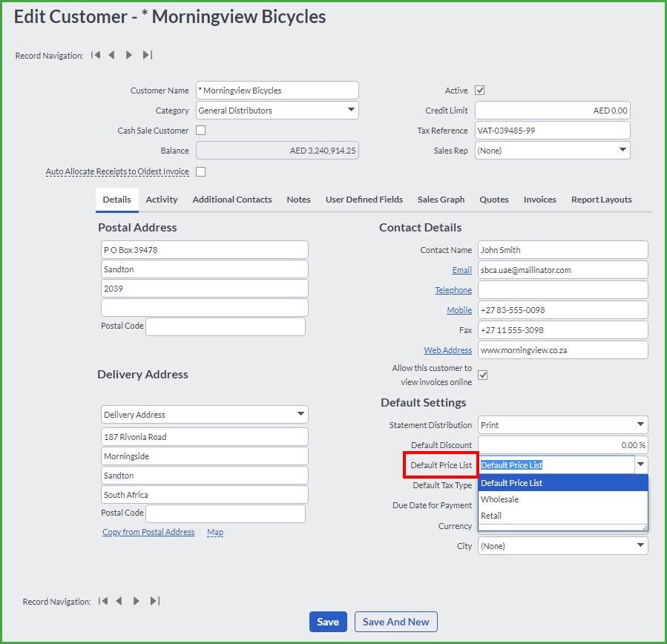This screenshot has width=667, height=644.
Task: Edit the Mobile number field
Action: coord(563,309)
